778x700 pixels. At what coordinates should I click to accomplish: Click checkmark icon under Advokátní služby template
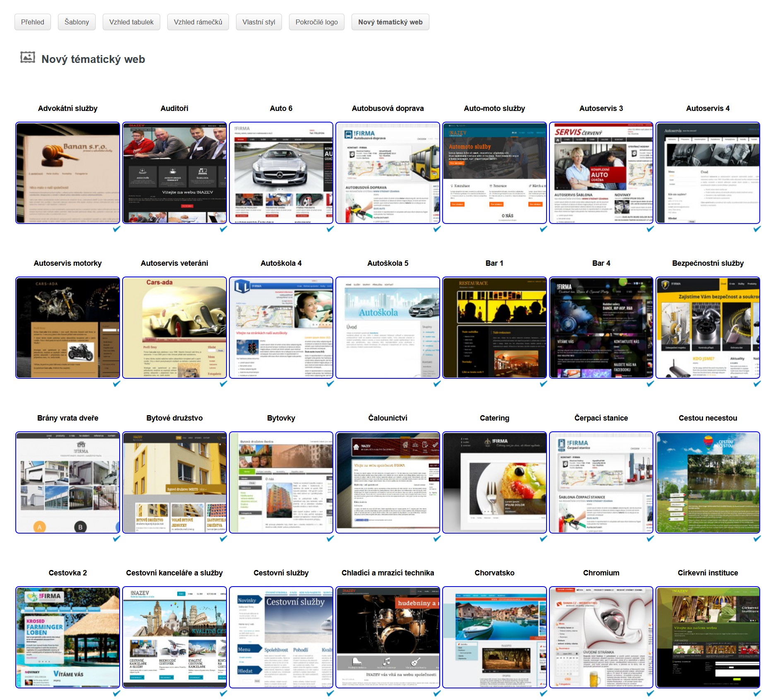click(x=116, y=229)
